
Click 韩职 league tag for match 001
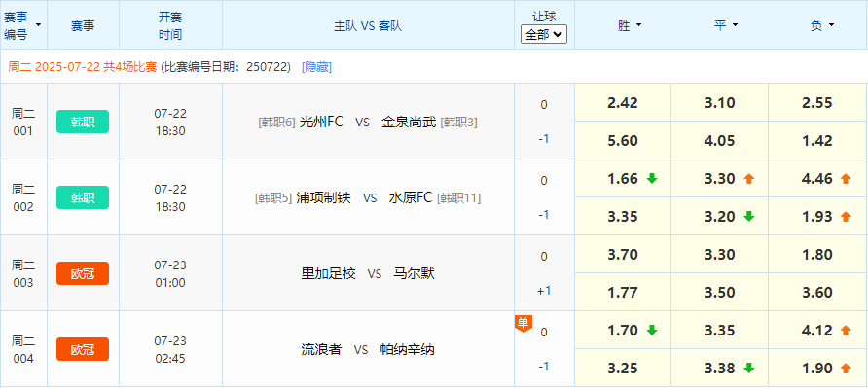83,122
